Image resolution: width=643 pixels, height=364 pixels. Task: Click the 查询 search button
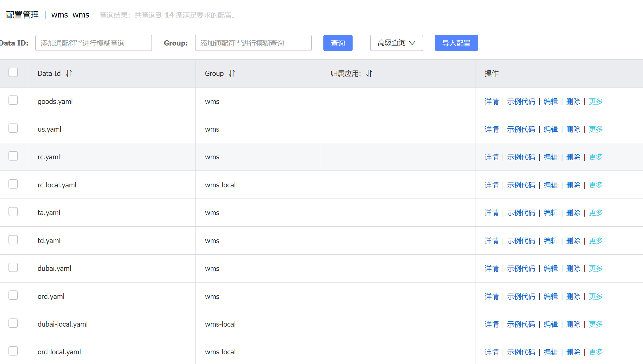[338, 43]
